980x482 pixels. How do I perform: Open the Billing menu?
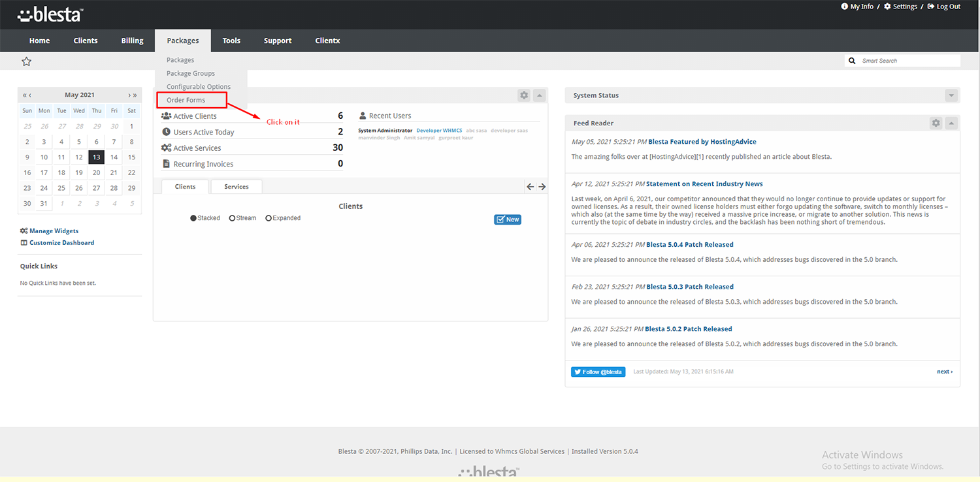[132, 40]
